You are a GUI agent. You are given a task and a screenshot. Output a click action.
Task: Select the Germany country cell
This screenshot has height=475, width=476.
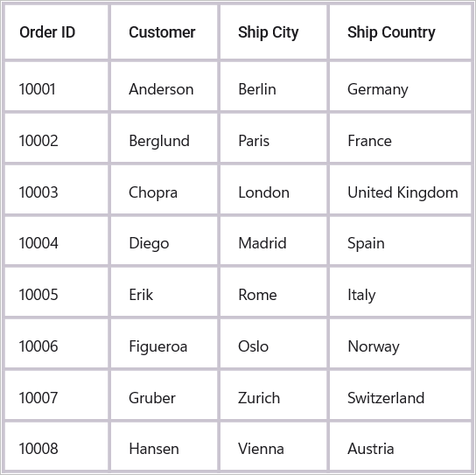[401, 87]
